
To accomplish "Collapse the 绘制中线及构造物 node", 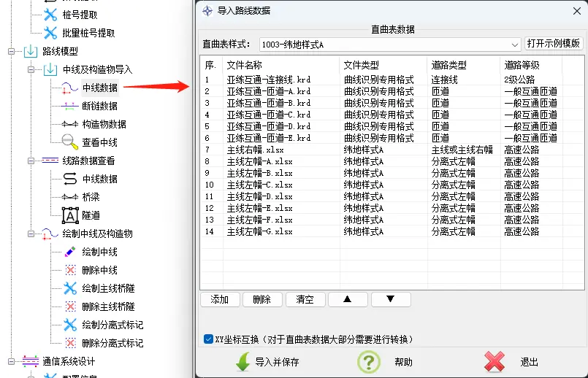I will point(31,234).
